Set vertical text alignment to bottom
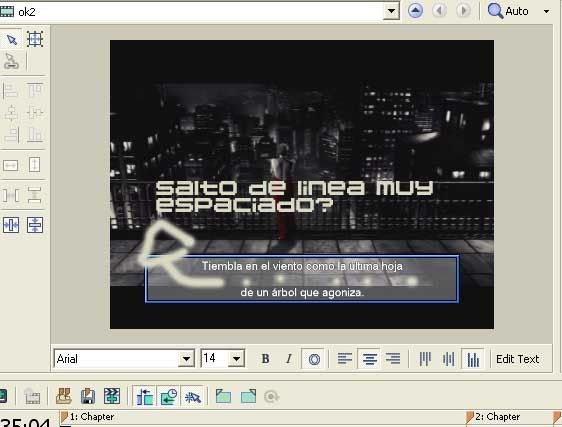 [x=473, y=359]
